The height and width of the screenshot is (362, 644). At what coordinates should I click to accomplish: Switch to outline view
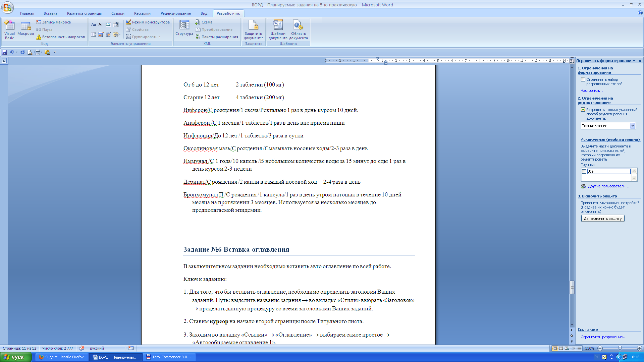(573, 348)
